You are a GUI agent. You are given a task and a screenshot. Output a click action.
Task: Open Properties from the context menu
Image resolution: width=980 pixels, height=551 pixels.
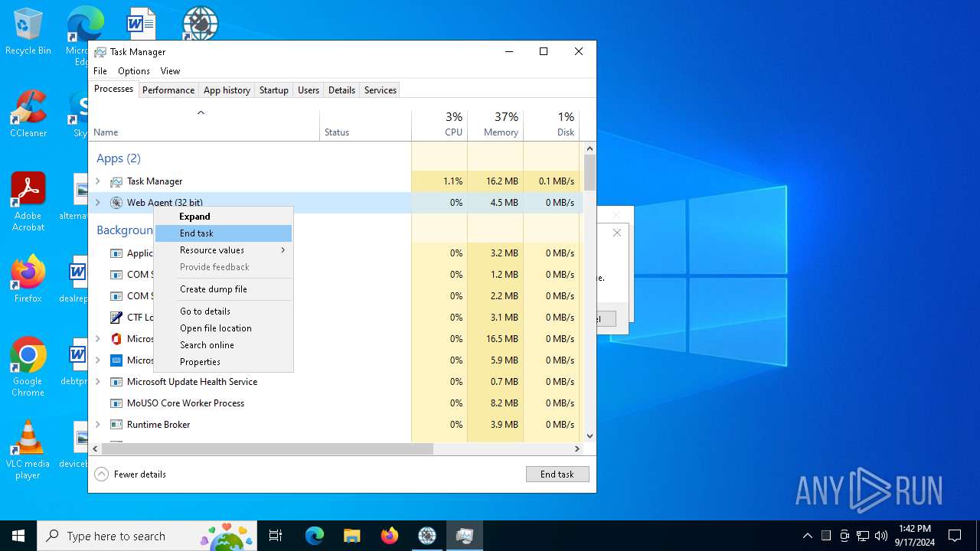pos(224,362)
